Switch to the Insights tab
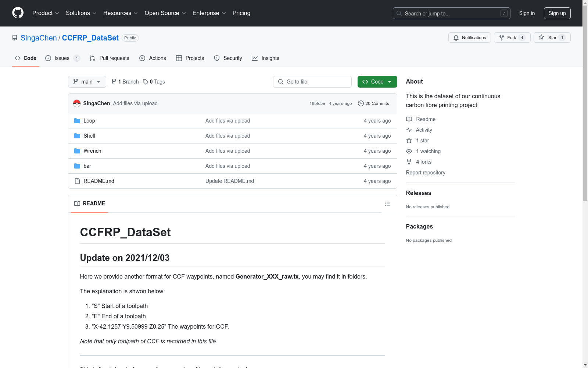The width and height of the screenshot is (588, 368). (x=265, y=58)
